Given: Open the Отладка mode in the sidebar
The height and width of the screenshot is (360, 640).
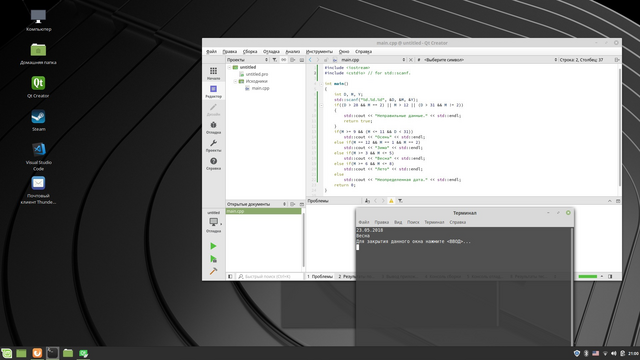Looking at the screenshot, I should (213, 127).
